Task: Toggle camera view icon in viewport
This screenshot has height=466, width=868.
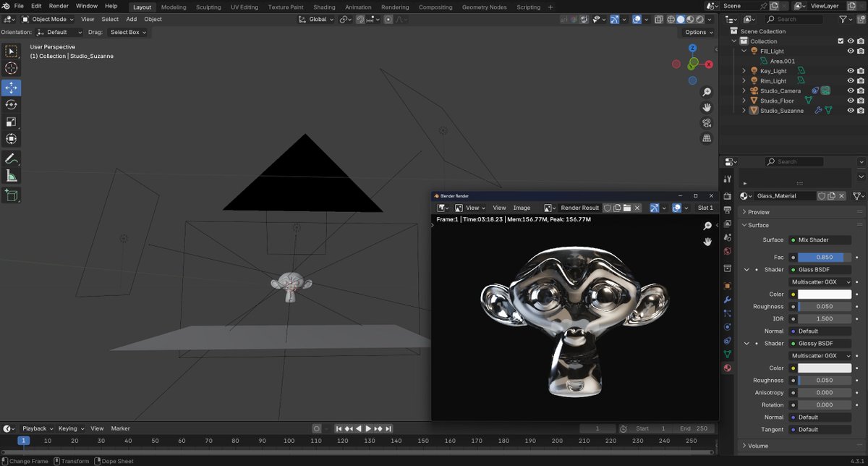Action: coord(707,122)
